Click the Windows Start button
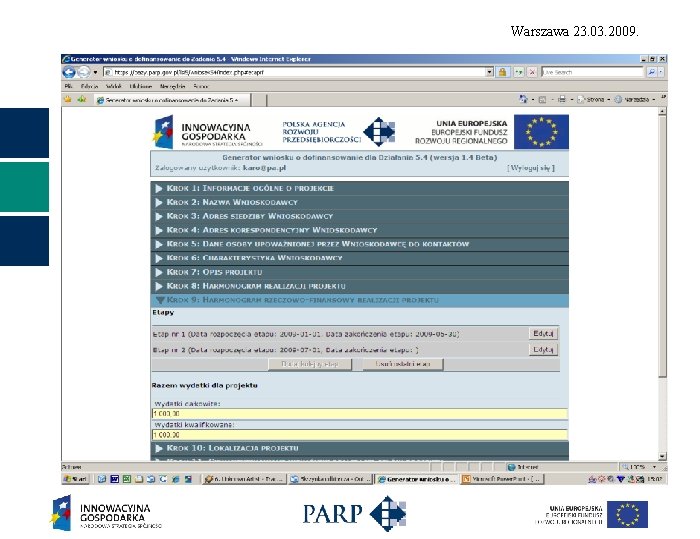700x539 pixels. [76, 479]
